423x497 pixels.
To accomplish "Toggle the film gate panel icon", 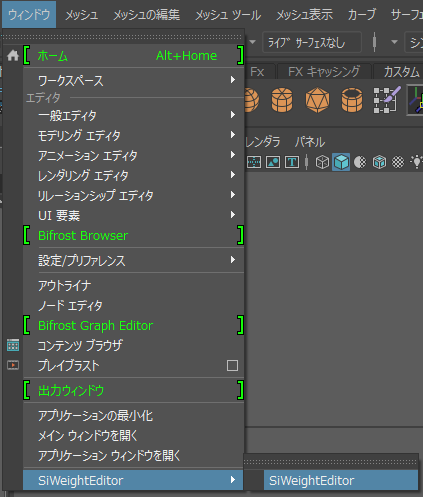I will coord(254,162).
